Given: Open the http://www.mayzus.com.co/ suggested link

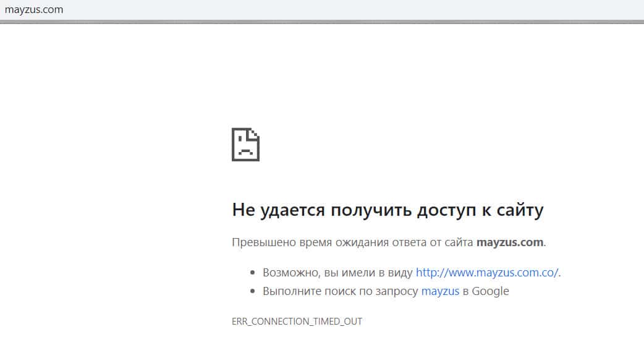Looking at the screenshot, I should click(487, 272).
